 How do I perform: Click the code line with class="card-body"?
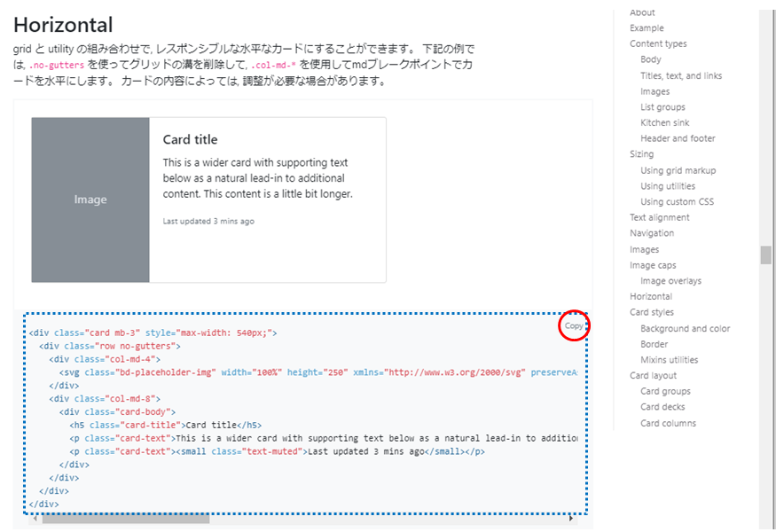click(x=117, y=411)
